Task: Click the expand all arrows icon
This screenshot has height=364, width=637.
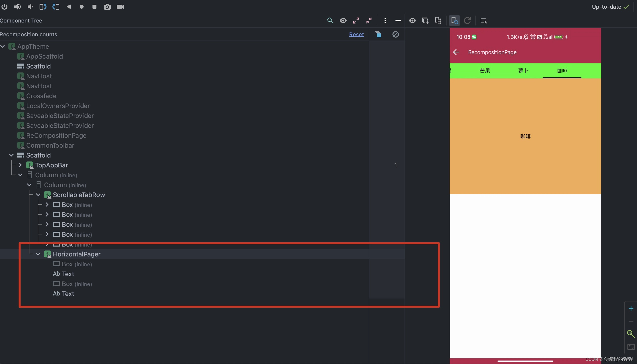Action: point(356,21)
